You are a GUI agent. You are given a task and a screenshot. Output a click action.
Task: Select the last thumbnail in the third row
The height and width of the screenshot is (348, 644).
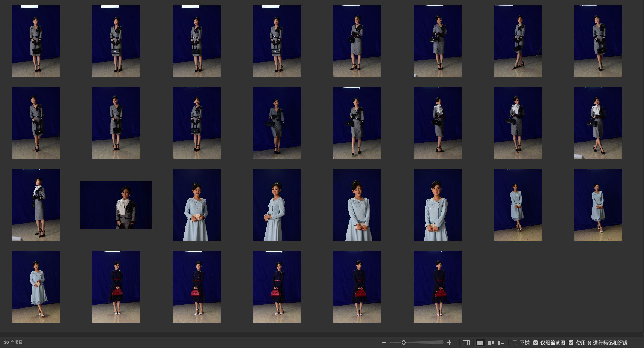pyautogui.click(x=598, y=205)
